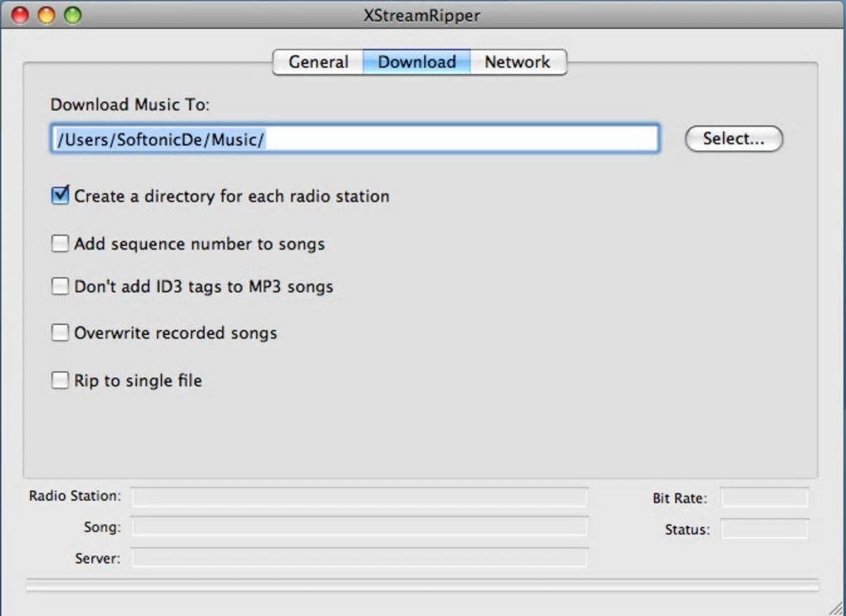Minimize the window using the yellow button
This screenshot has width=846, height=616.
[46, 15]
